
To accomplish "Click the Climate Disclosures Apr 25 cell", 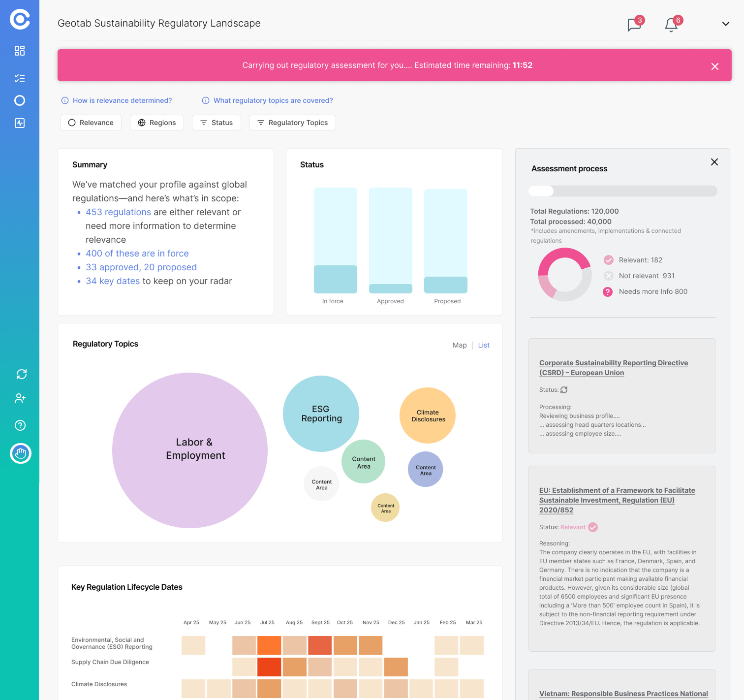I will pyautogui.click(x=193, y=689).
